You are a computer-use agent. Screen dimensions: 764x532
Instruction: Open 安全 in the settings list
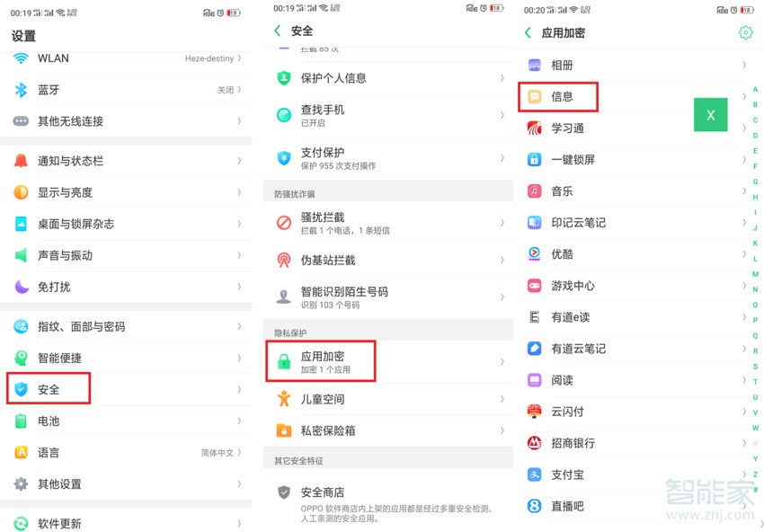[x=49, y=389]
